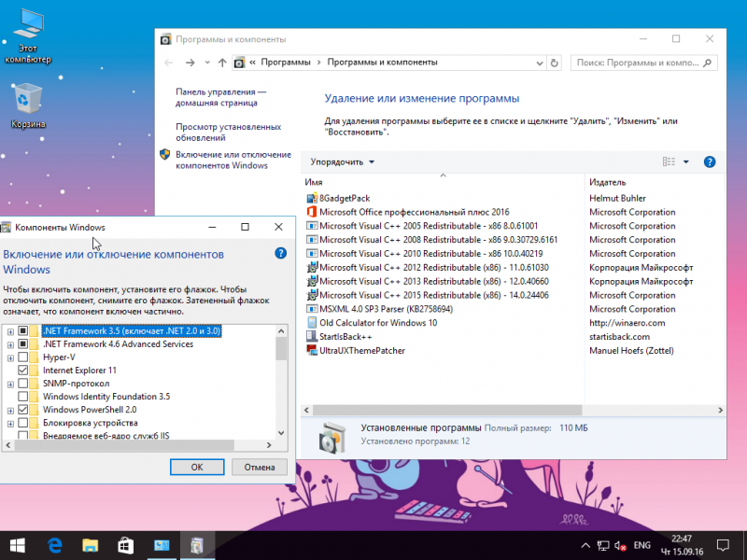
Task: Uncheck the Windows PowerShell 2.0 checkbox
Action: coord(22,410)
